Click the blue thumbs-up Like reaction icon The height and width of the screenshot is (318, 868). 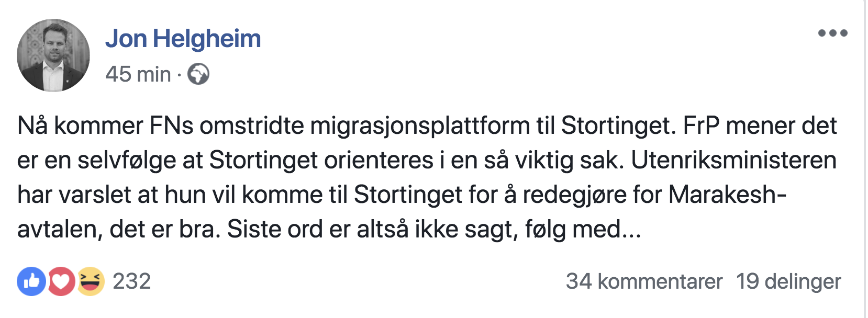tap(31, 281)
